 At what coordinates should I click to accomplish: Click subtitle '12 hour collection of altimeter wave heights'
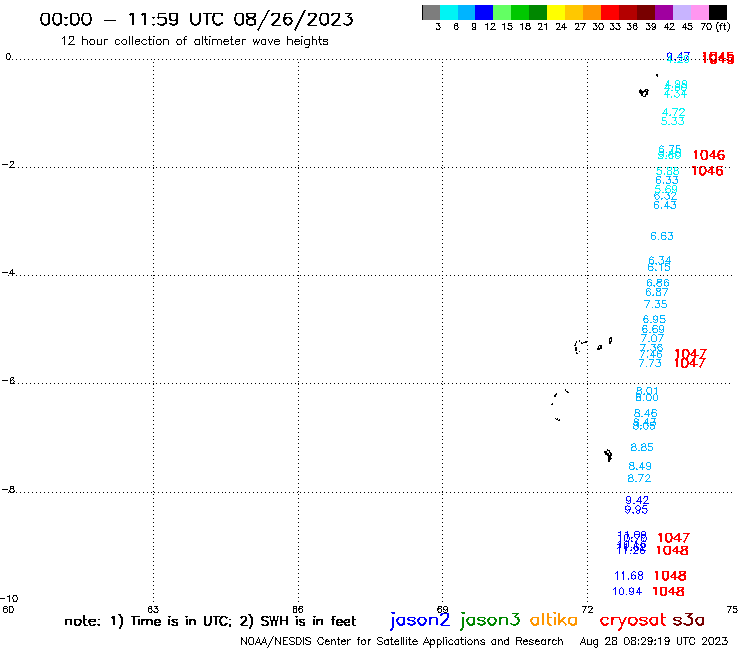[194, 41]
